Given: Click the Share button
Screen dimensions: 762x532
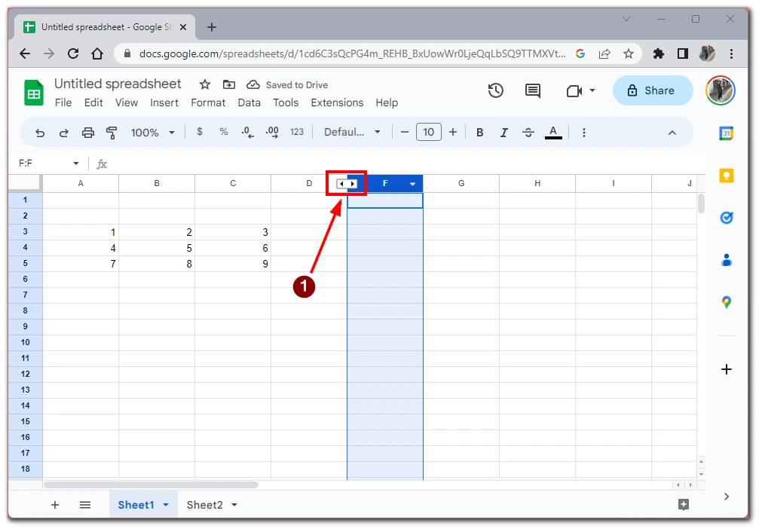Looking at the screenshot, I should point(652,90).
